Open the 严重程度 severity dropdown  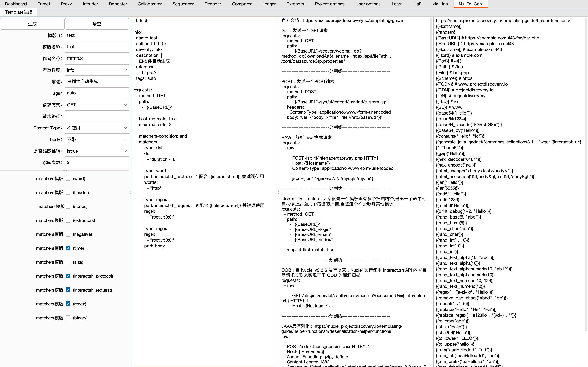pos(97,70)
